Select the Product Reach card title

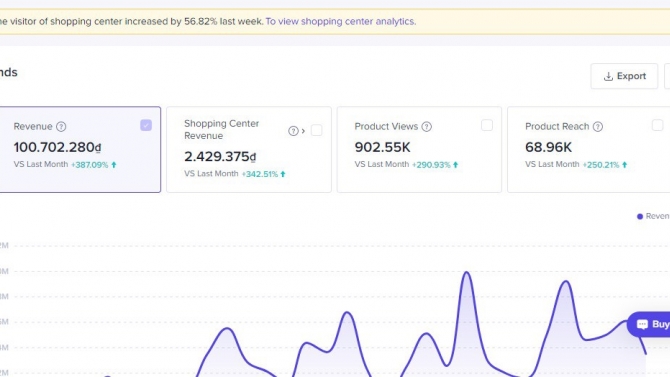[557, 127]
